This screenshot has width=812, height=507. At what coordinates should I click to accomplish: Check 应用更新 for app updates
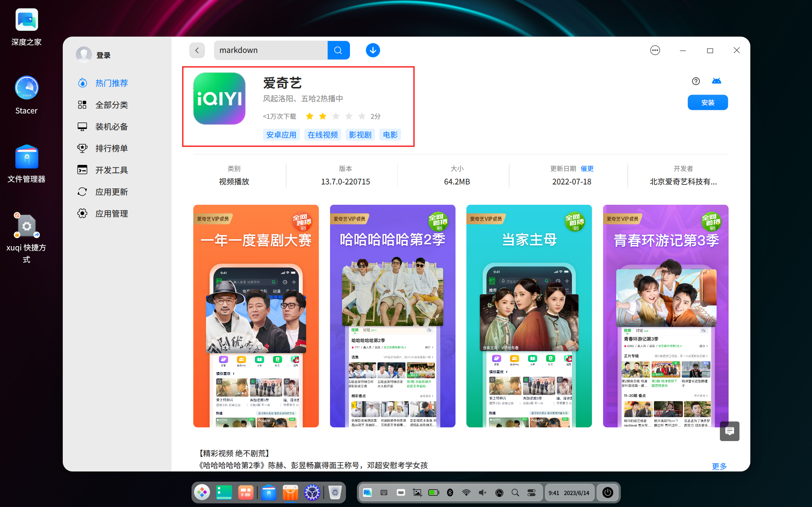(x=111, y=192)
